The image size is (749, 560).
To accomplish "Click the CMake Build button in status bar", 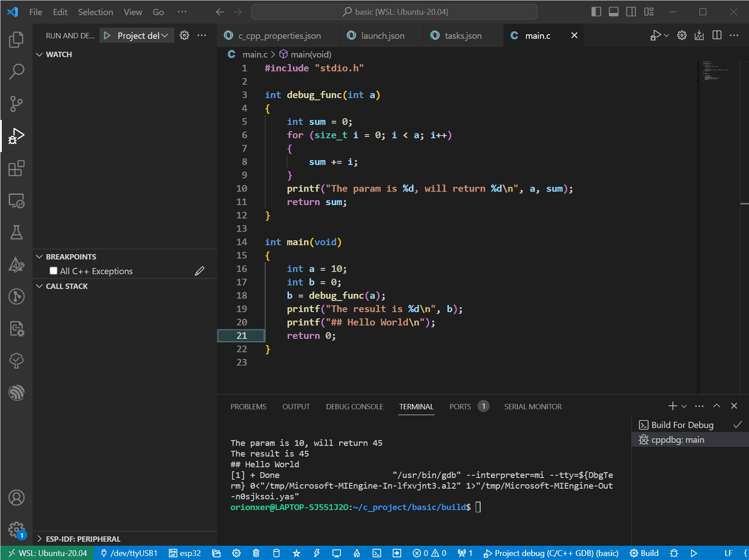I will [644, 553].
